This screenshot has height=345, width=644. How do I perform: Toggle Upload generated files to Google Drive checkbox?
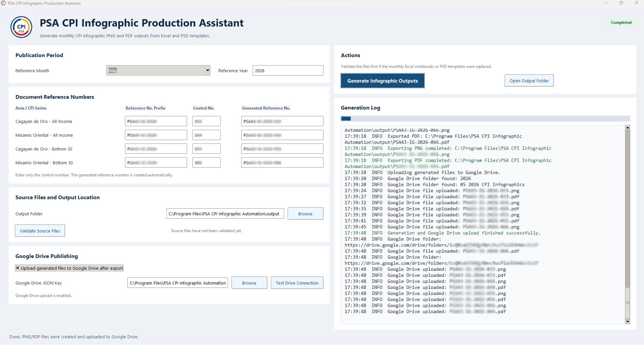tap(18, 268)
